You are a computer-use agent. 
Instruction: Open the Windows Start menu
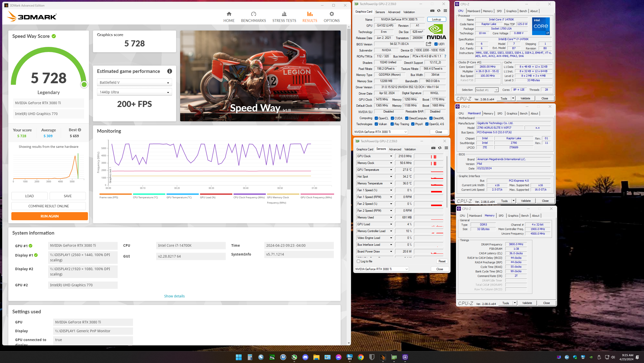(239, 357)
